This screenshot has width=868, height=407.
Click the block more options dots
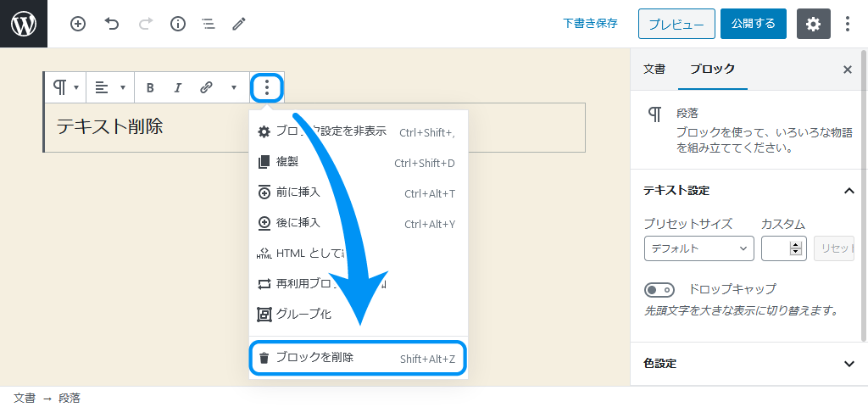(267, 87)
